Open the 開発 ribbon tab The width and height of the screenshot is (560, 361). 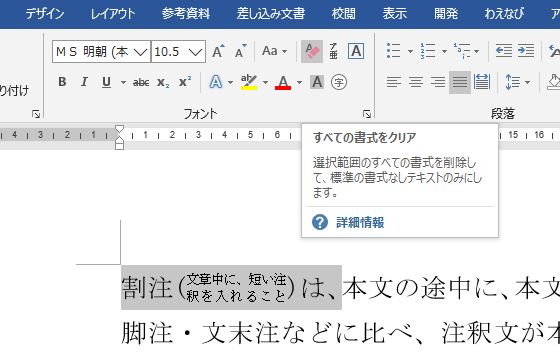(446, 14)
